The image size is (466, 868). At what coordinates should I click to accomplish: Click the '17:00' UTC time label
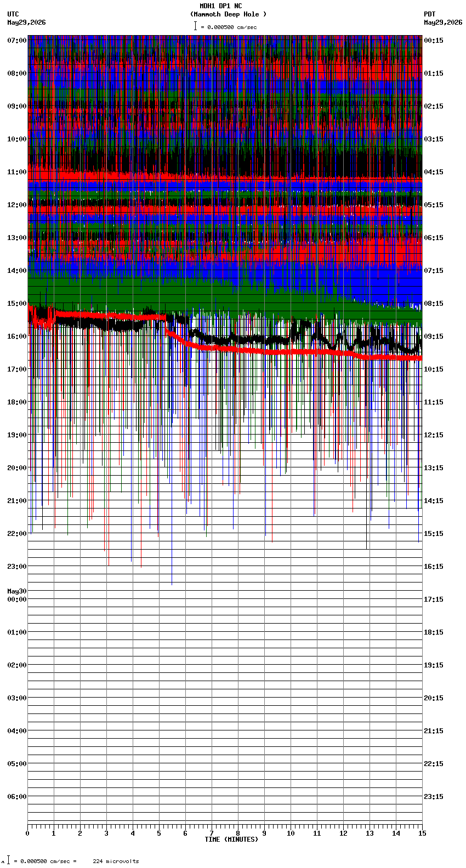point(17,369)
